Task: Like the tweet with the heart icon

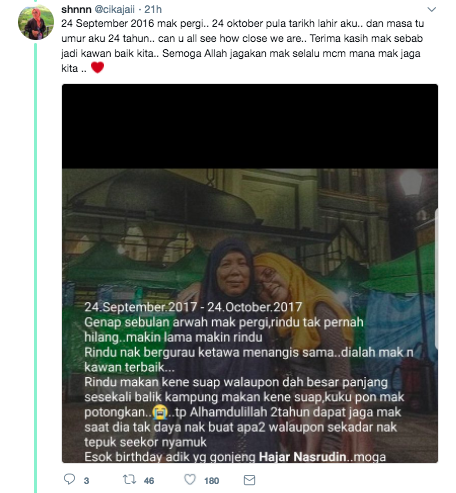Action: click(190, 480)
